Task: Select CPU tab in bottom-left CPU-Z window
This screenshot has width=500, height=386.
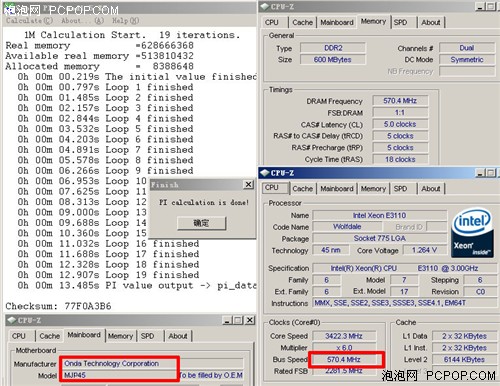Action: coord(19,336)
